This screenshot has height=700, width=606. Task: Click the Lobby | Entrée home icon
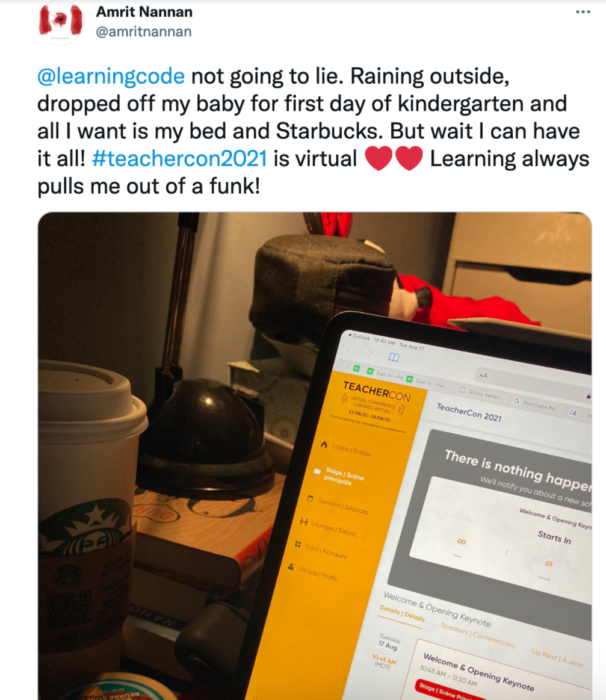(324, 444)
